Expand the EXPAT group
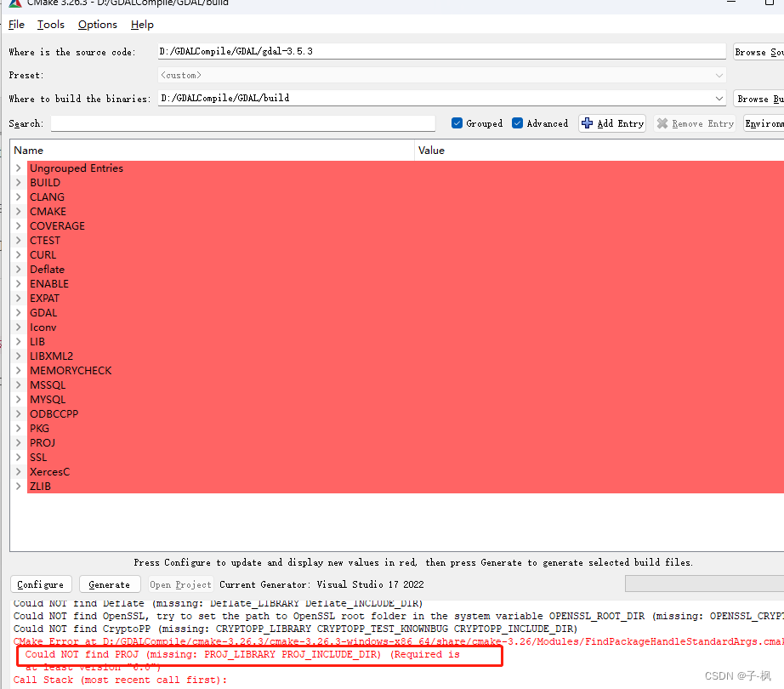This screenshot has height=689, width=784. 19,298
